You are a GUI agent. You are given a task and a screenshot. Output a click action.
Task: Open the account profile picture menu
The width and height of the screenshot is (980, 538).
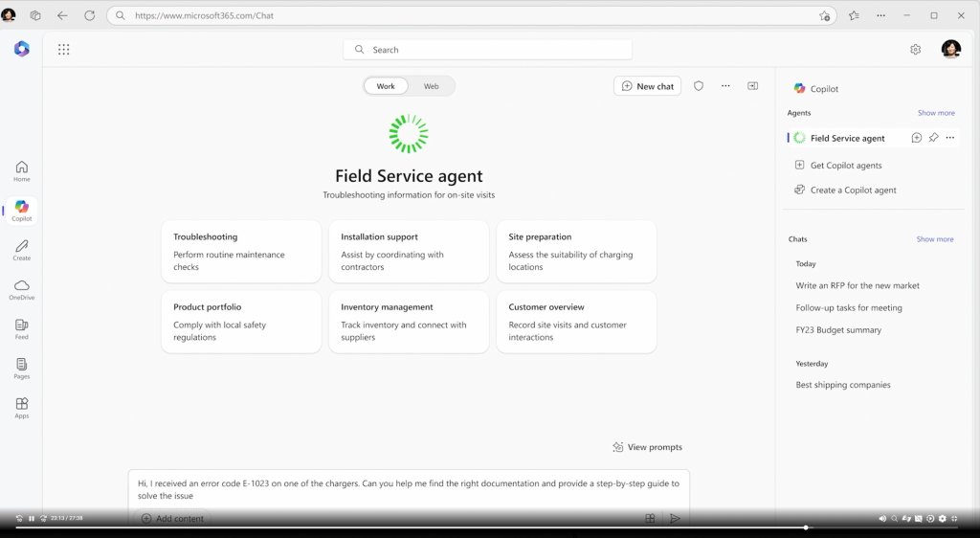click(x=951, y=49)
